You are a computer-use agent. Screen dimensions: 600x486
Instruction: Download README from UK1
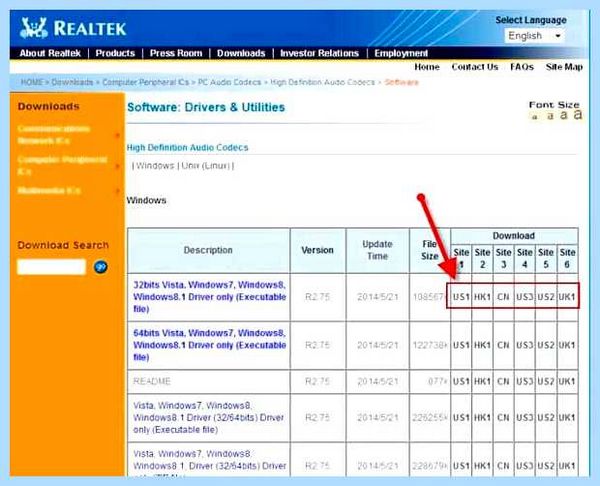coord(567,381)
